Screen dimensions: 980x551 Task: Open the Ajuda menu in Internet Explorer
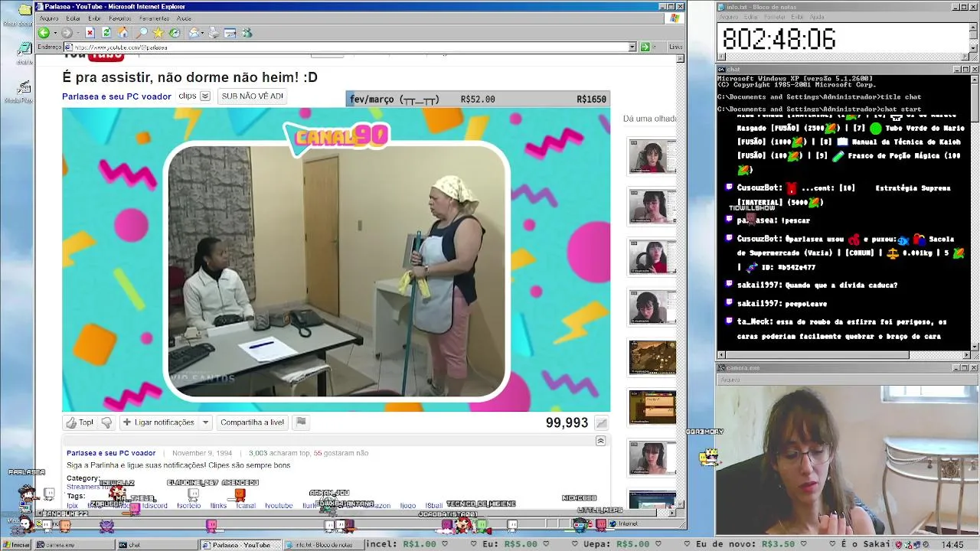tap(184, 18)
